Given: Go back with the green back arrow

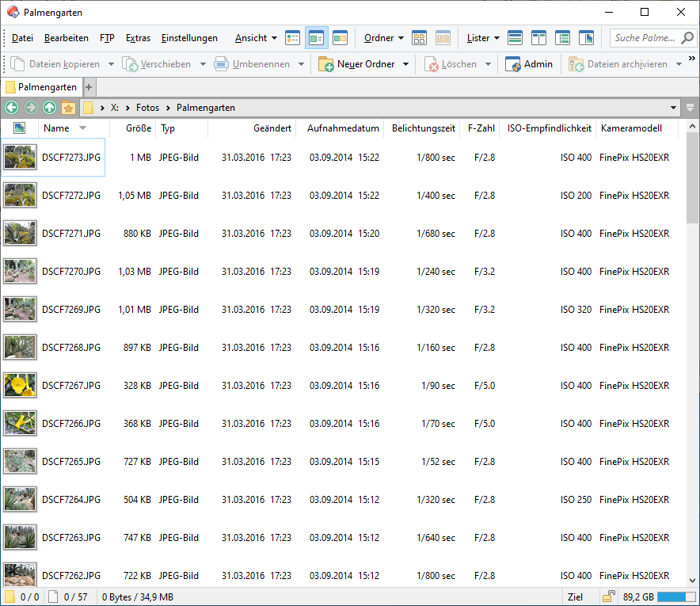Looking at the screenshot, I should click(12, 108).
